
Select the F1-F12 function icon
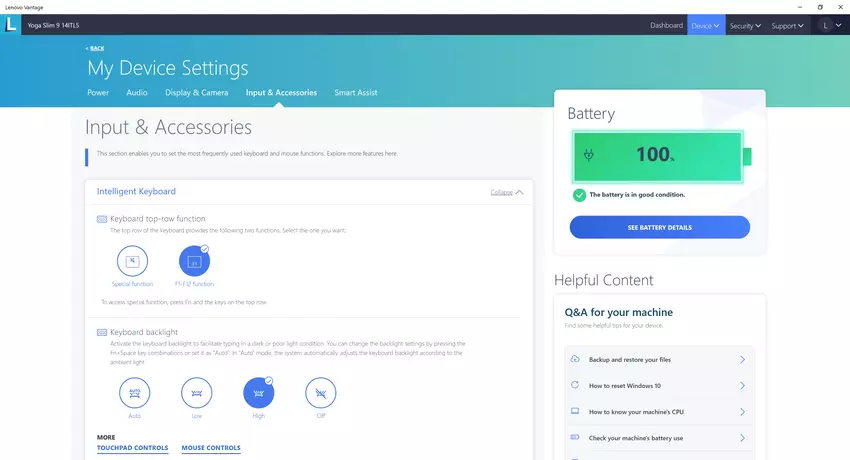194,261
